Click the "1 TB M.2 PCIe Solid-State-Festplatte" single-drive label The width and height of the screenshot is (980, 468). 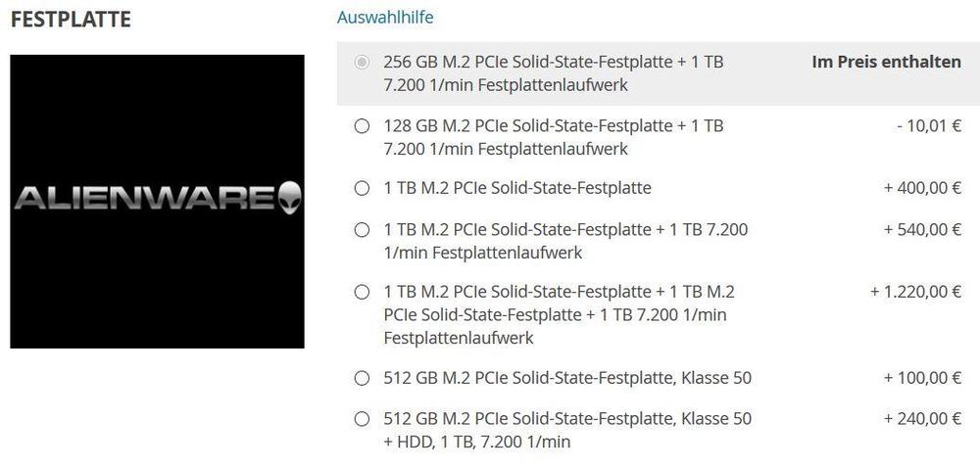[x=517, y=188]
